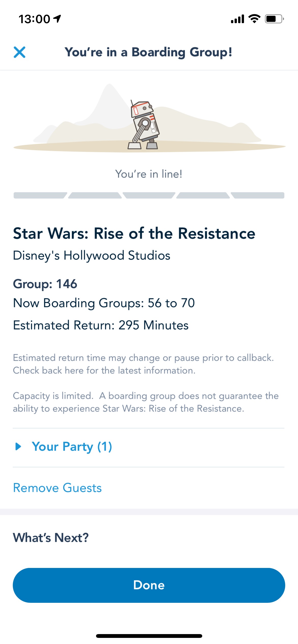
Task: Tap the first progress bar segment
Action: [40, 195]
